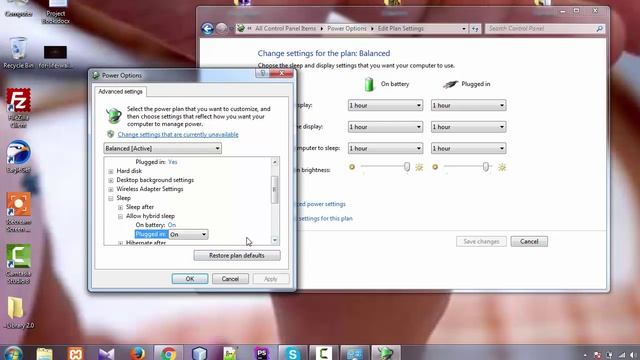Click OK in Power Options dialog
Screen dimensions: 640x360
coord(190,279)
